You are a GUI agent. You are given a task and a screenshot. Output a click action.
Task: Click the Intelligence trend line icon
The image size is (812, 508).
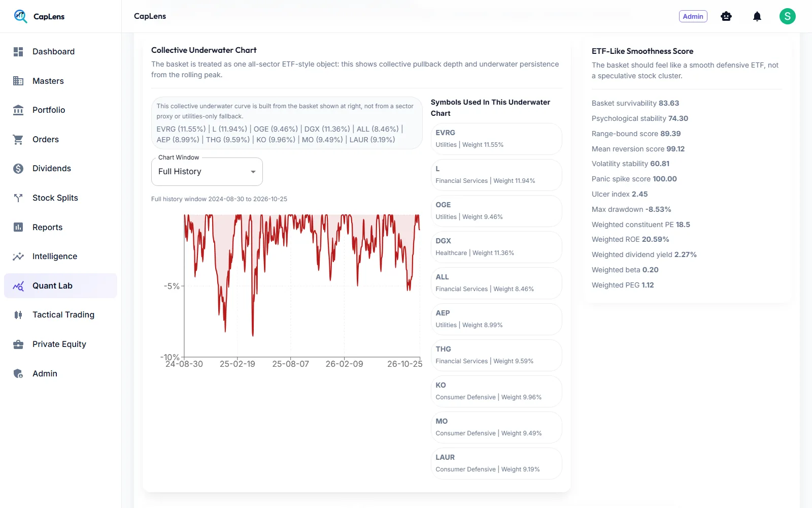click(18, 257)
